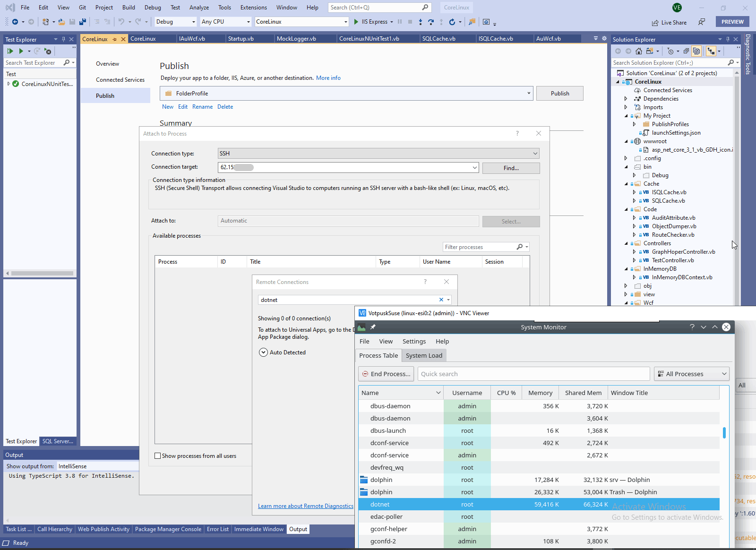Pin the Solution Explorer panel
Image resolution: width=756 pixels, height=550 pixels.
pyautogui.click(x=728, y=39)
